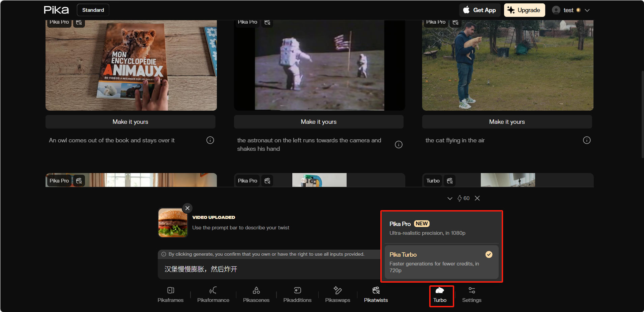The width and height of the screenshot is (644, 312).
Task: Switch to the Pikascenes tool
Action: coord(256,295)
